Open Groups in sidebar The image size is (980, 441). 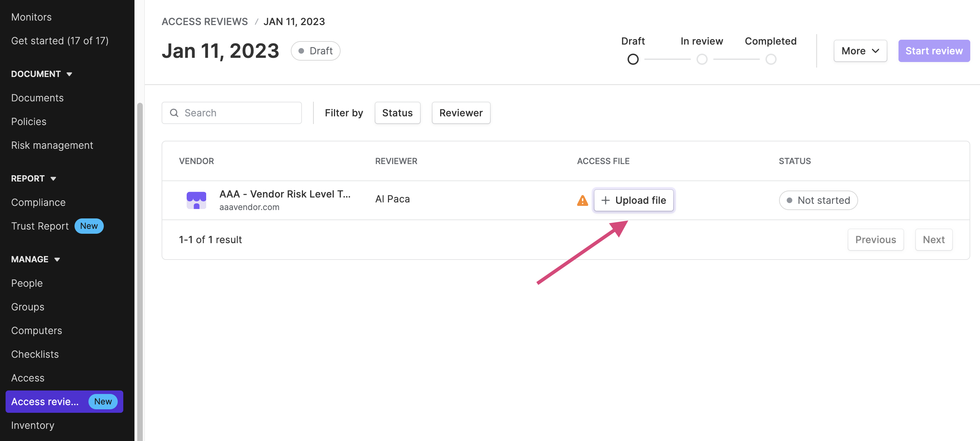click(x=28, y=307)
